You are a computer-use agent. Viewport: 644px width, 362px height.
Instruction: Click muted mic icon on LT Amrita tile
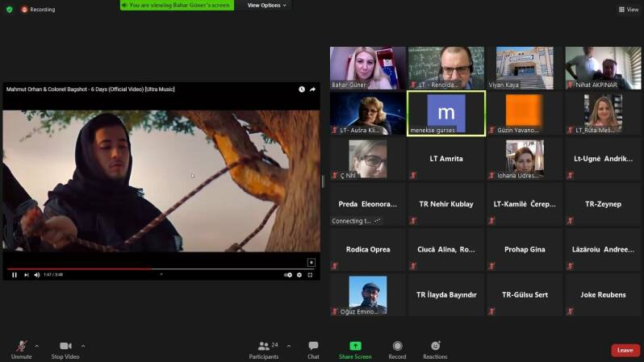[x=413, y=176]
